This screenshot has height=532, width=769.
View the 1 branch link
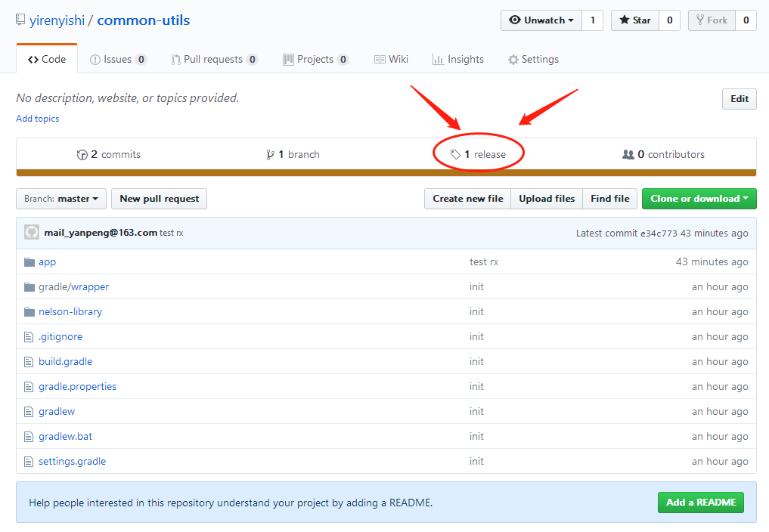293,155
